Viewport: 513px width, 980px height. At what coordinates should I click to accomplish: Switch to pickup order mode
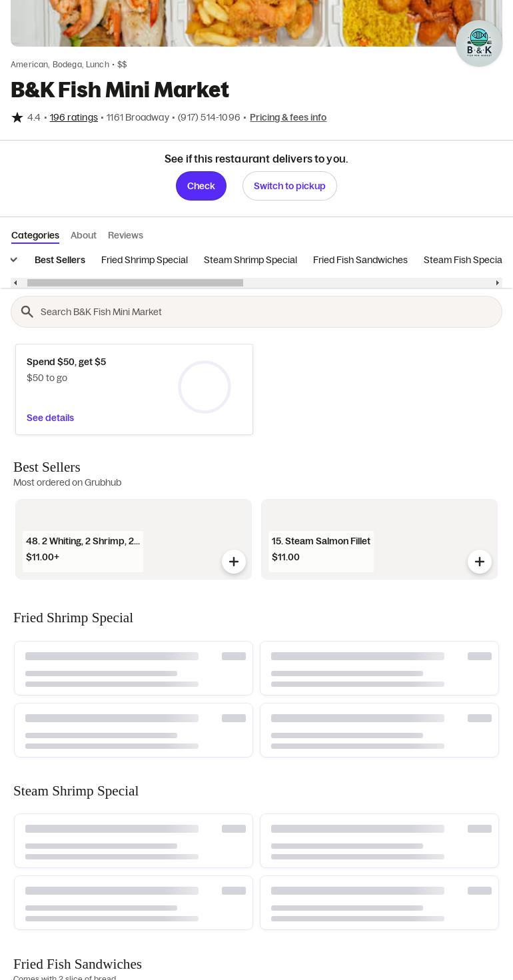pyautogui.click(x=289, y=186)
